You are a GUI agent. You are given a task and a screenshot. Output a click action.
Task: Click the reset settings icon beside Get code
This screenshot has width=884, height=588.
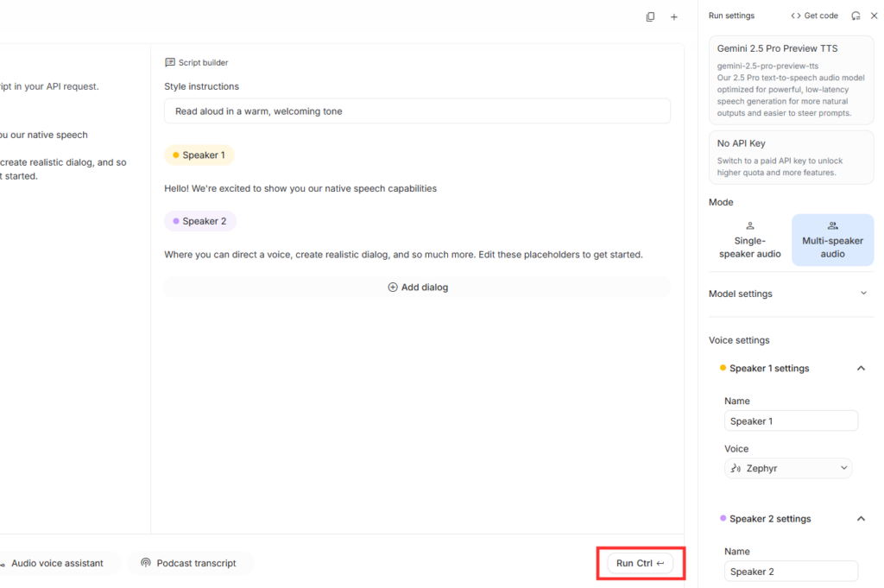[x=856, y=16]
